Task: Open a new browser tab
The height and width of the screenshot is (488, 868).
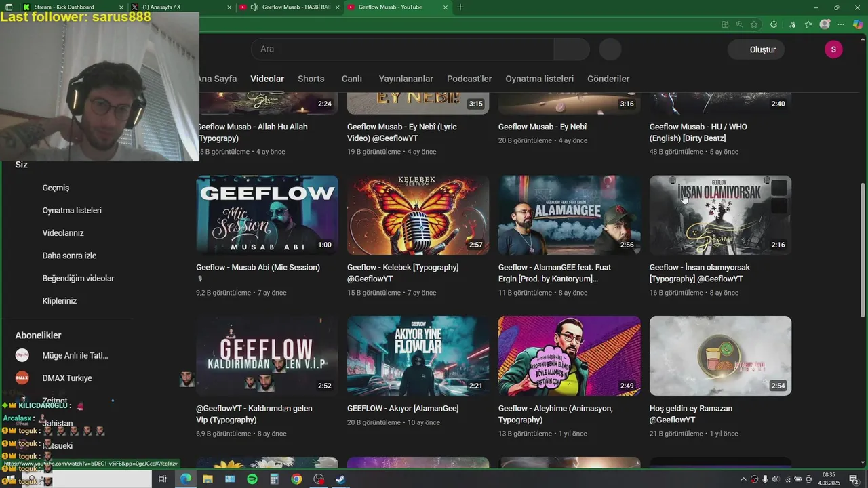Action: pos(460,7)
